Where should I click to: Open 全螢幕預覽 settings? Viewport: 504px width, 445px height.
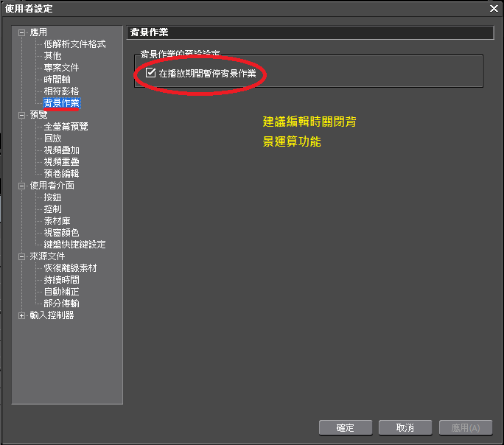66,127
